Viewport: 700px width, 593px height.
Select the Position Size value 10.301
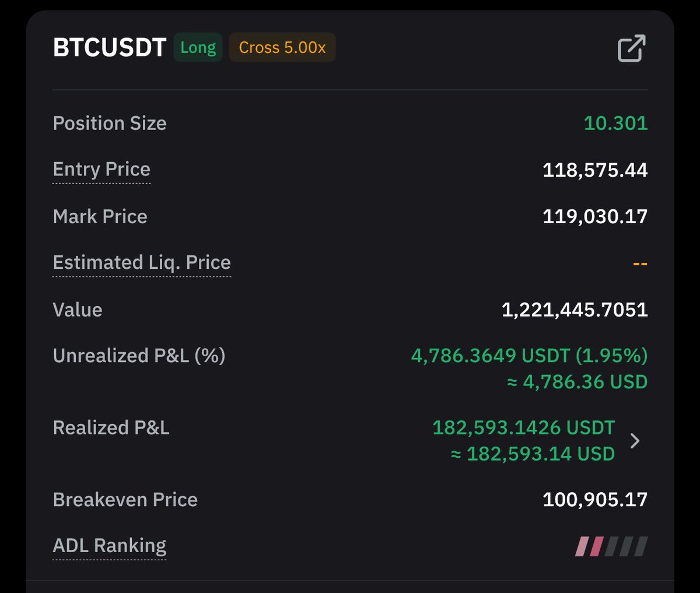pos(616,123)
